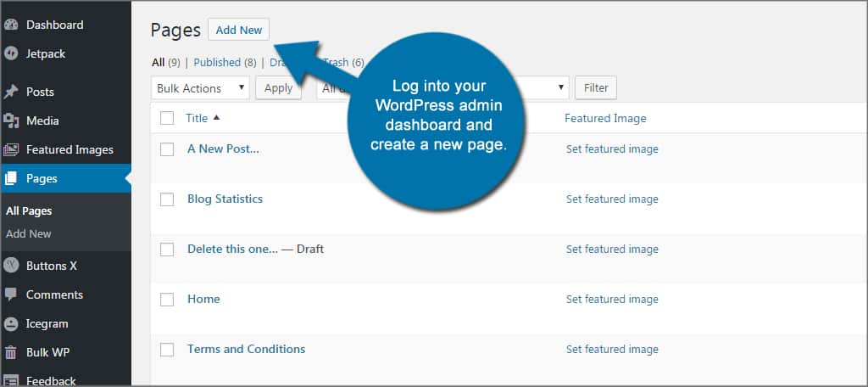Set featured image for A New Post...
Image resolution: width=868 pixels, height=387 pixels.
coord(612,149)
